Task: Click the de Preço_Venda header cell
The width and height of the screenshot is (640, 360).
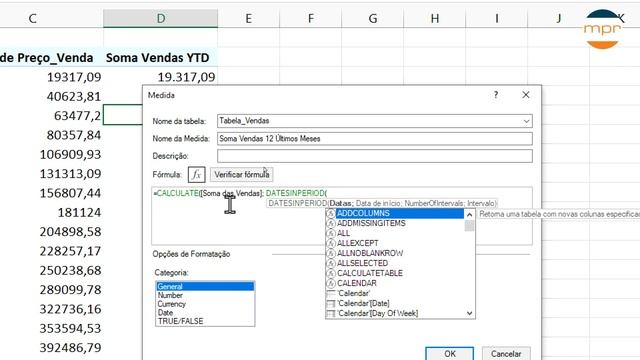Action: coord(51,58)
